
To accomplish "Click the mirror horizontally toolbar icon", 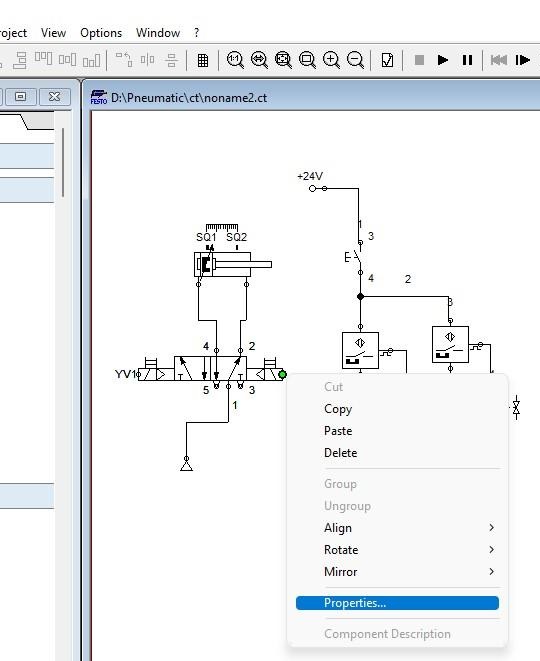I will (x=147, y=59).
